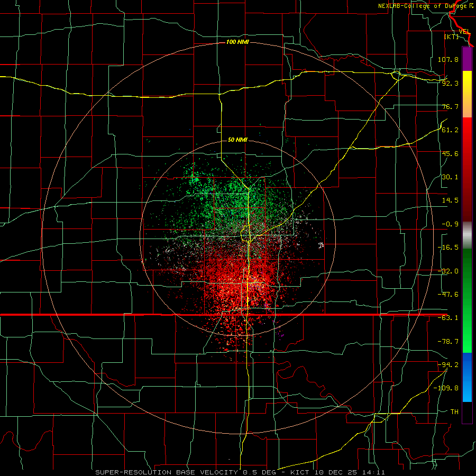Click the -109.8 value on the velocity scale
This screenshot has height=476, width=476.
446,388
